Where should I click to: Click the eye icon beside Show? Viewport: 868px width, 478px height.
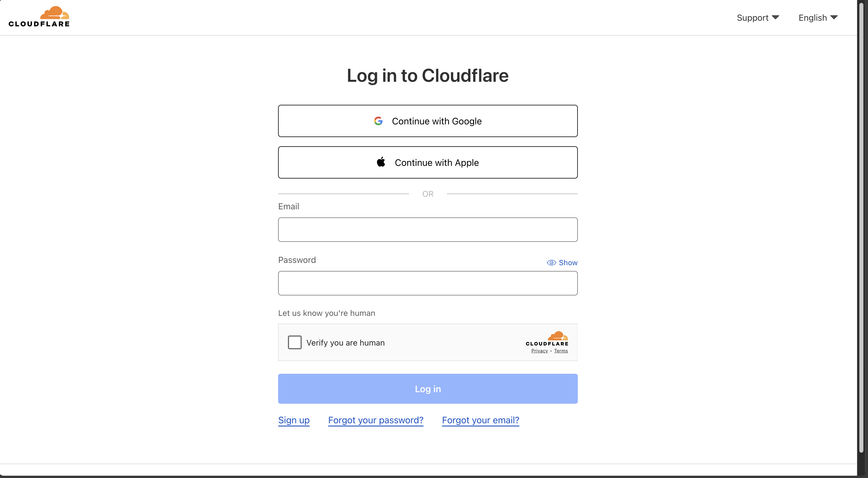551,263
